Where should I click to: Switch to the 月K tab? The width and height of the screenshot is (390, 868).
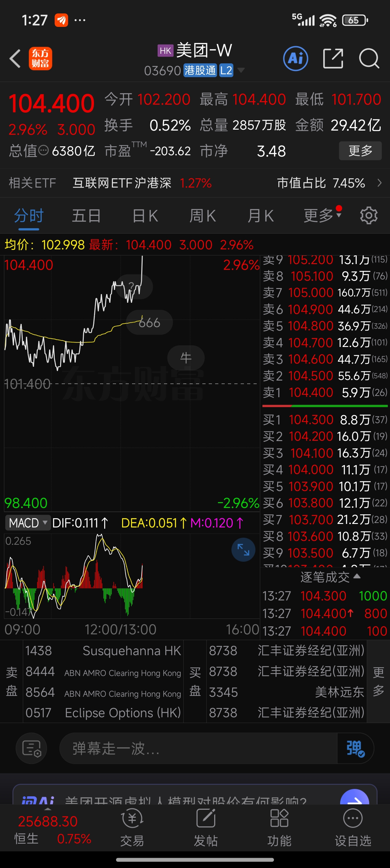(261, 216)
